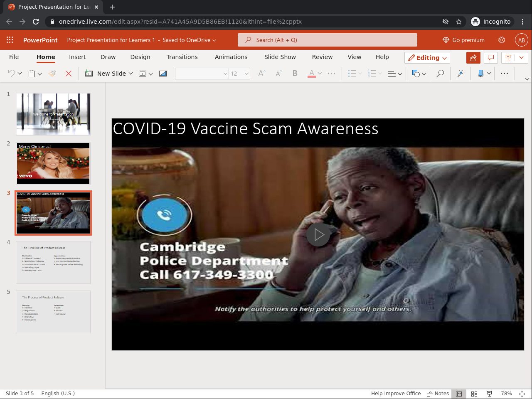Image resolution: width=532 pixels, height=399 pixels.
Task: Toggle Normal view in status bar
Action: [x=459, y=394]
